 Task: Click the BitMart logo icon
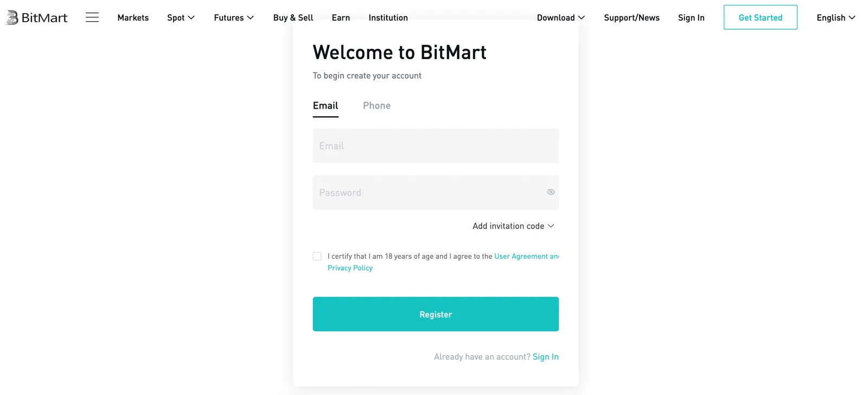pyautogui.click(x=12, y=18)
